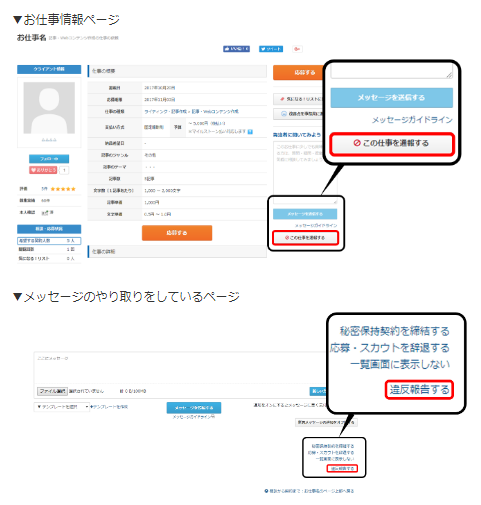Click the Google Plus share icon
This screenshot has height=505, width=481.
[297, 49]
